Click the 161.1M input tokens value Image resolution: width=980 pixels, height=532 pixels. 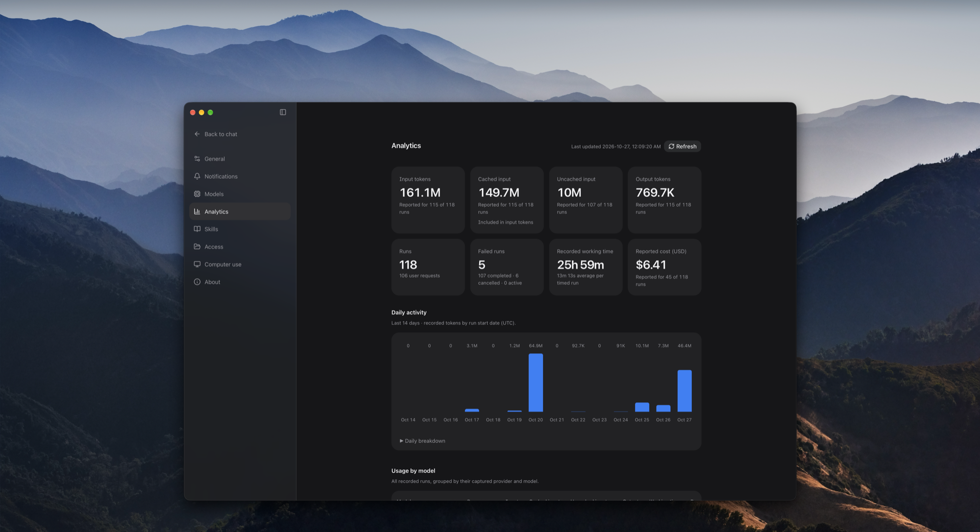(420, 193)
